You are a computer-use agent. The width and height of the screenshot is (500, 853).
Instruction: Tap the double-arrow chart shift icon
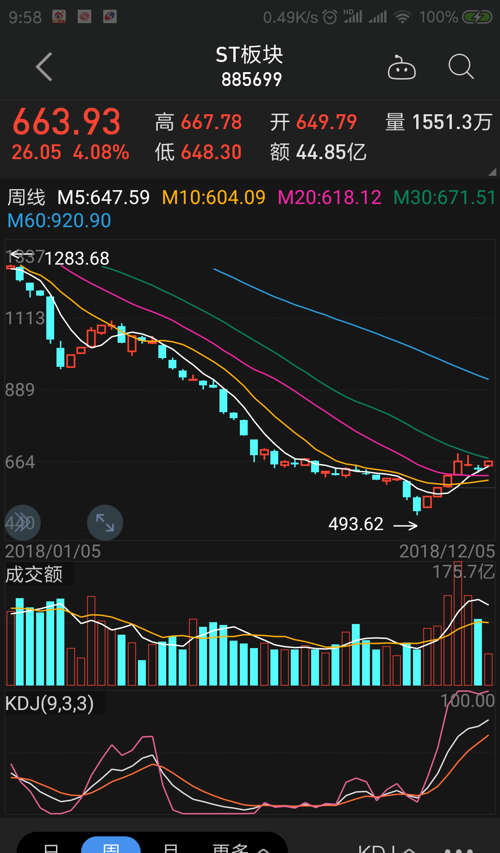coord(22,523)
